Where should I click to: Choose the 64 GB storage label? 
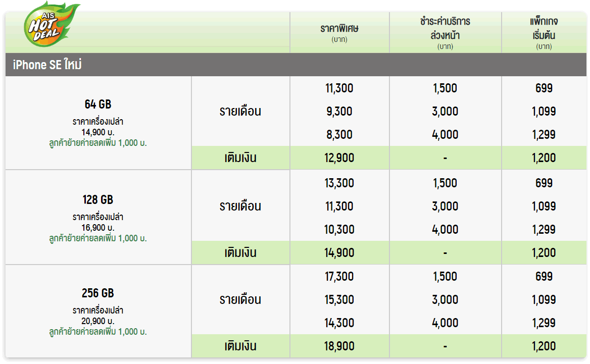pyautogui.click(x=98, y=105)
